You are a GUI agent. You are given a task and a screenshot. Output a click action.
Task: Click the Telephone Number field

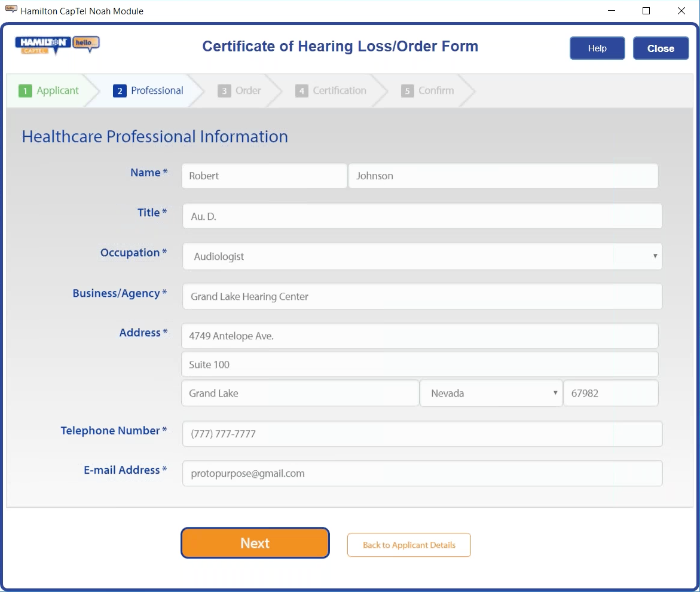click(422, 434)
